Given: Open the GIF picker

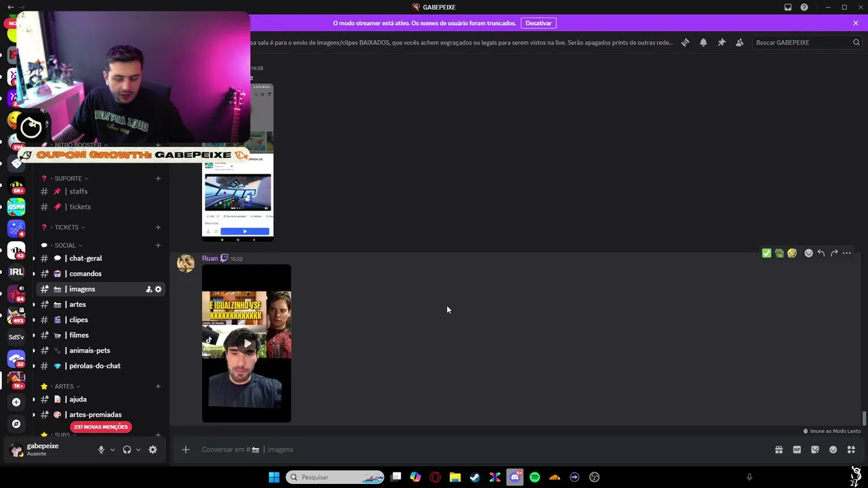Looking at the screenshot, I should point(797,449).
